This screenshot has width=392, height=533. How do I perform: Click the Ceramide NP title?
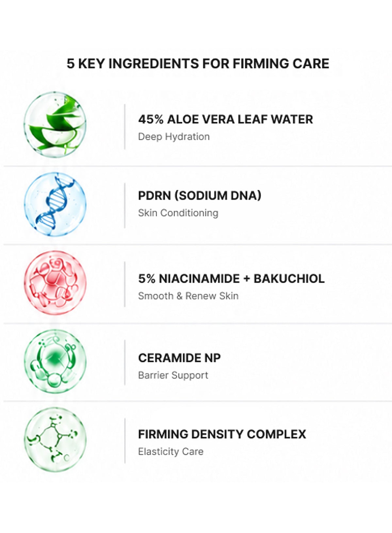coord(179,358)
